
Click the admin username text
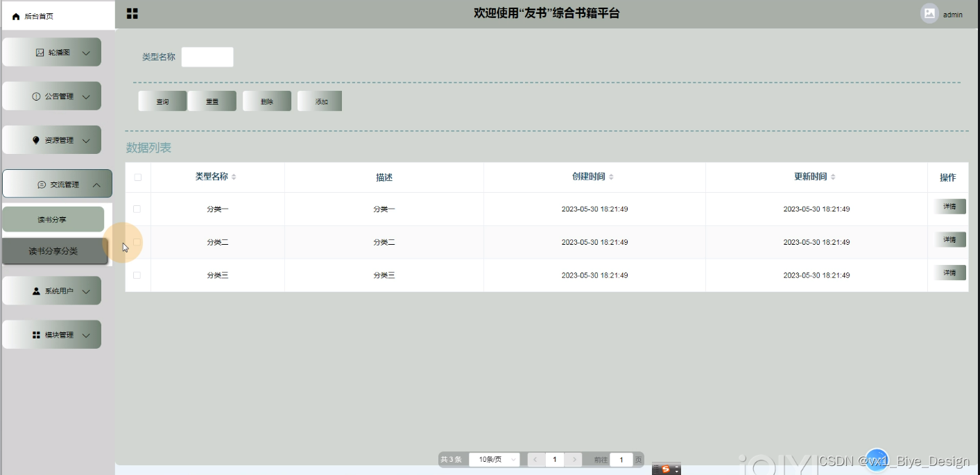(953, 15)
